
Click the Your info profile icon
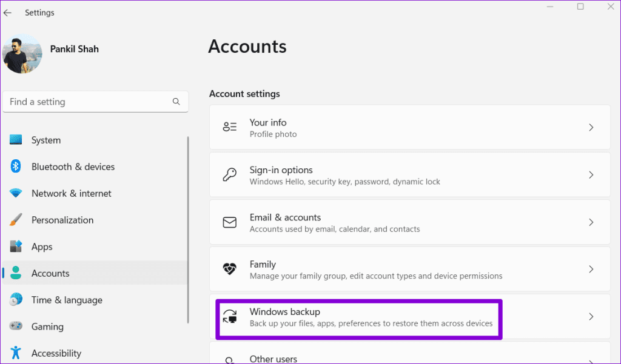230,127
